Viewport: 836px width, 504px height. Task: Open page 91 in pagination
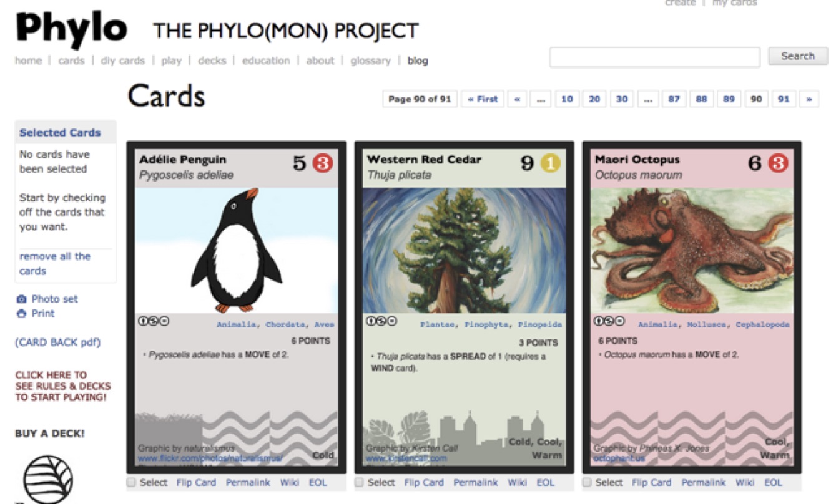pyautogui.click(x=784, y=99)
